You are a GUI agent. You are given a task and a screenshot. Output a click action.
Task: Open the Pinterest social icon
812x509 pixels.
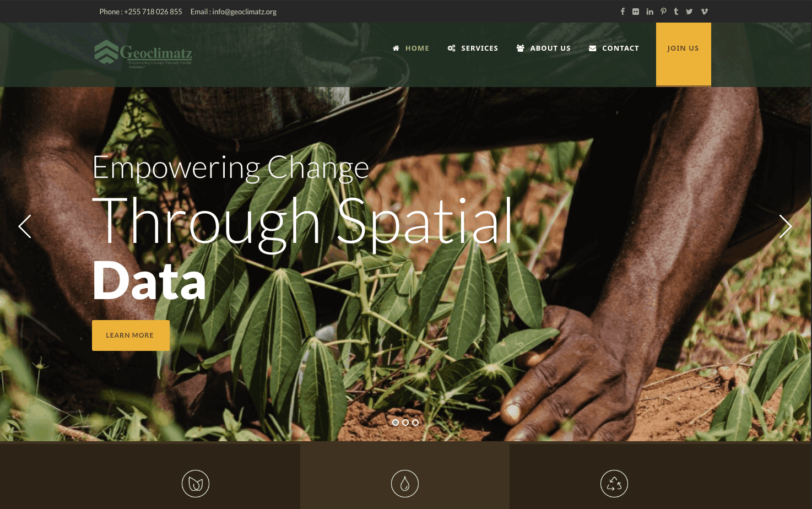pyautogui.click(x=663, y=12)
